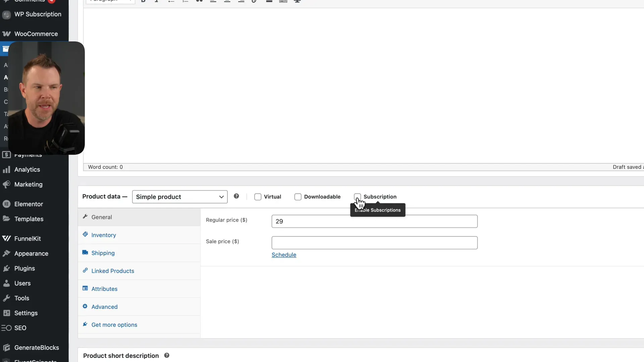Click the 'Draft saved' status text
Image resolution: width=644 pixels, height=362 pixels.
coord(628,167)
